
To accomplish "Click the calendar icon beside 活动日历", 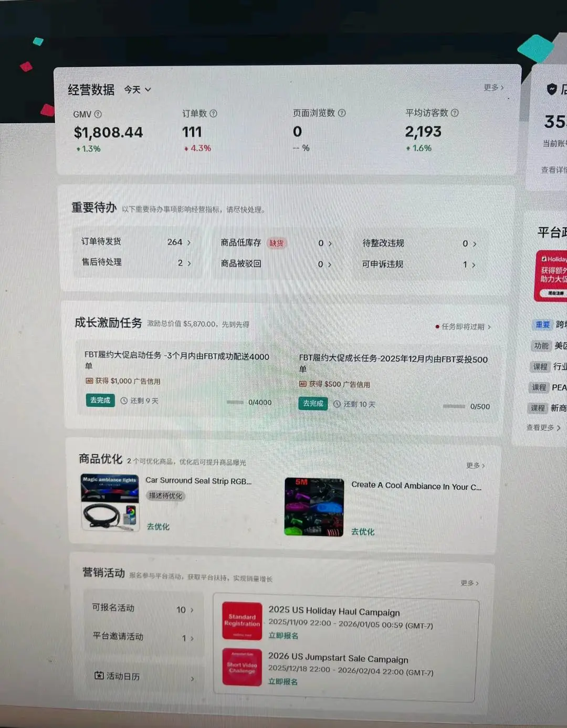I will [99, 677].
